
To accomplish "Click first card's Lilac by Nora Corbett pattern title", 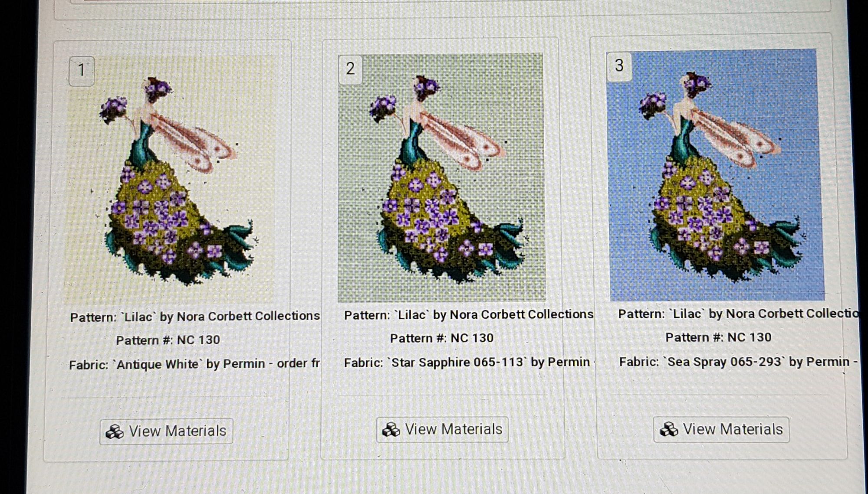I will point(195,317).
